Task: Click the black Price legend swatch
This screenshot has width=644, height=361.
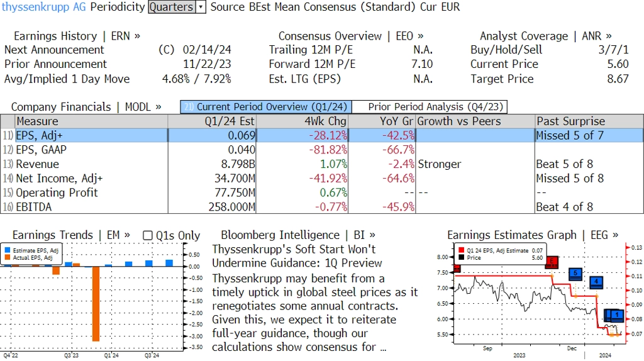Action: [462, 257]
